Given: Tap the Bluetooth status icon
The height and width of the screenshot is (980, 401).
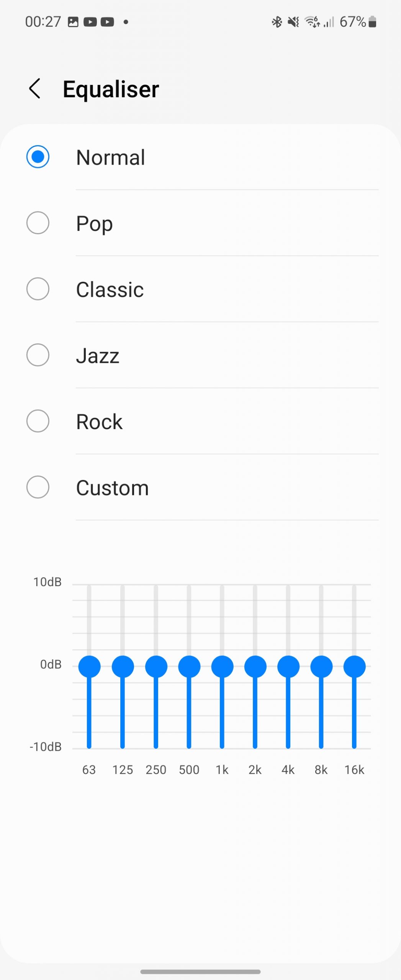Looking at the screenshot, I should pos(277,22).
